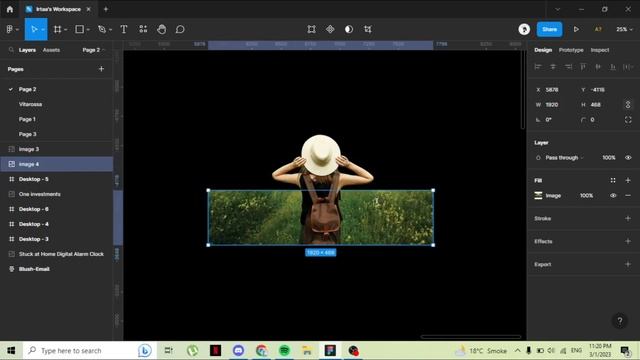Screen dimensions: 640x360
Task: Select the Pen tool
Action: coord(102,29)
